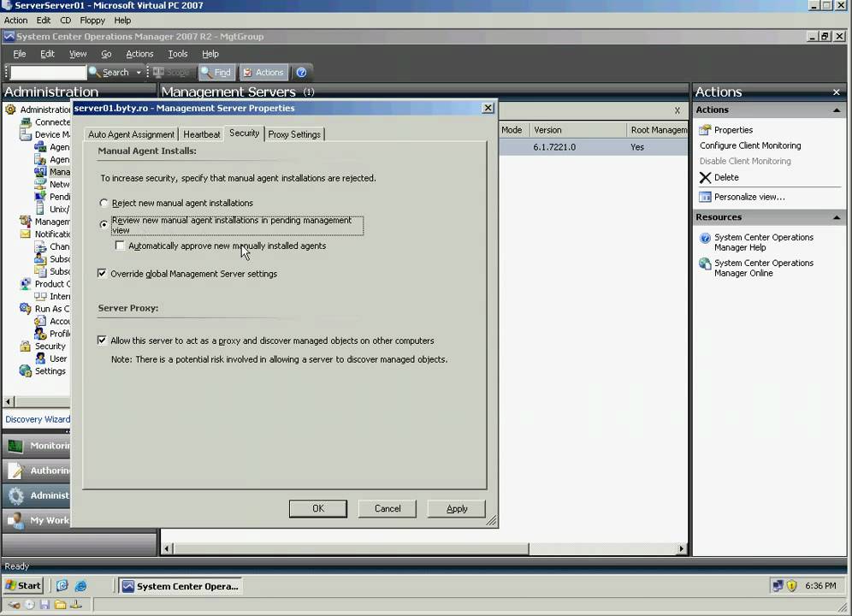Screen dimensions: 852x616
Task: Tick Automatically approve new manually installed agents
Action: pos(120,246)
